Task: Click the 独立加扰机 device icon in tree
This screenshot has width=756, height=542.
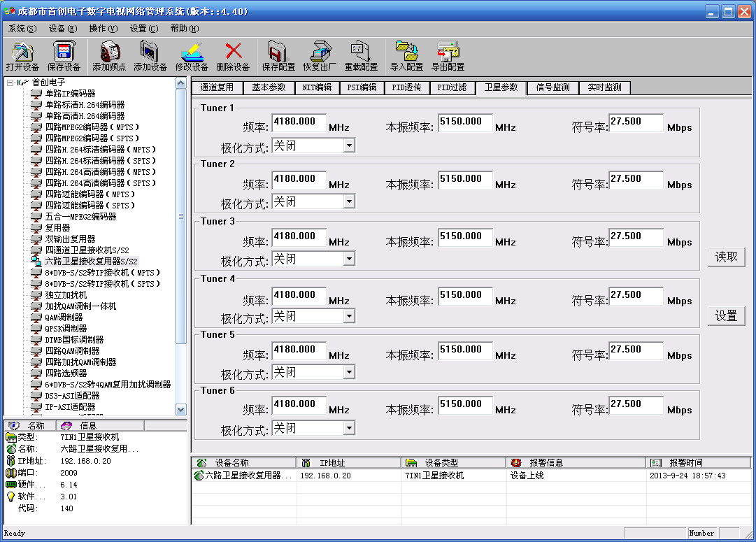Action: (x=36, y=294)
